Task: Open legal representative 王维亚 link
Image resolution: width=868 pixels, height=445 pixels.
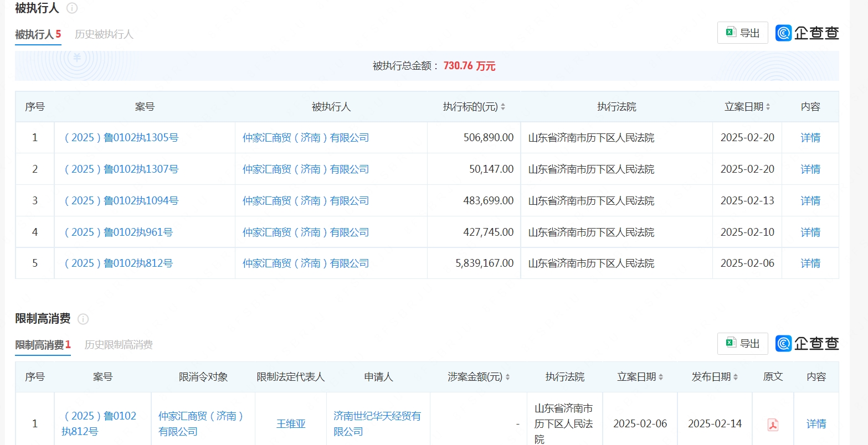Action: pos(291,424)
